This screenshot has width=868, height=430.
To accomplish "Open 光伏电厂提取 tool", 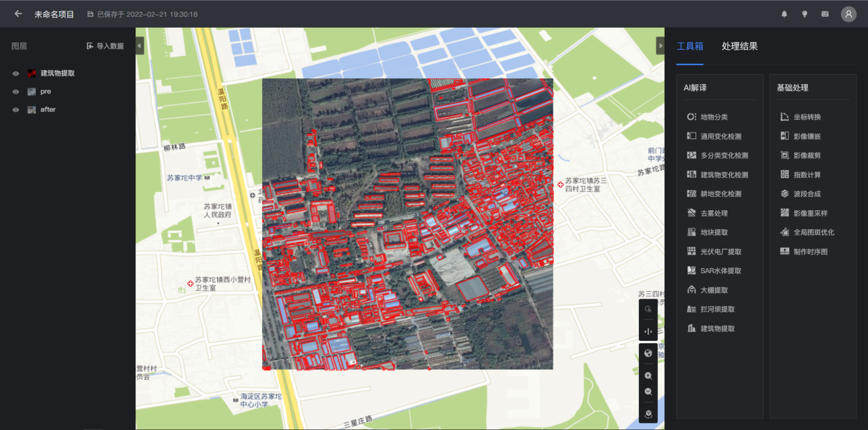I will click(x=714, y=252).
